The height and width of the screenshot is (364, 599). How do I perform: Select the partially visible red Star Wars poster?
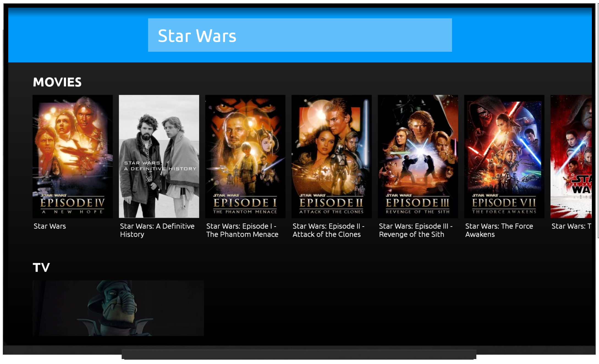coord(571,156)
